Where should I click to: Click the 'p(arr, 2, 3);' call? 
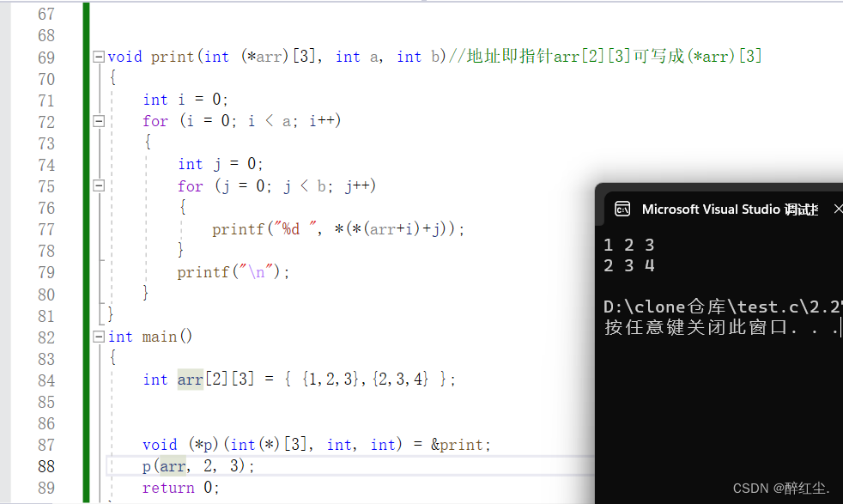click(x=197, y=466)
